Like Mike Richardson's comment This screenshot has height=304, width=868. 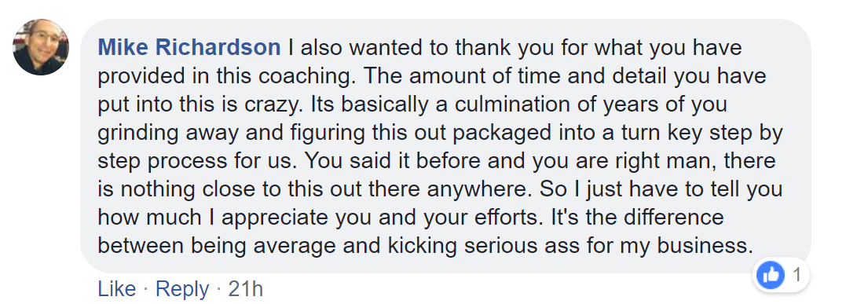[x=117, y=288]
